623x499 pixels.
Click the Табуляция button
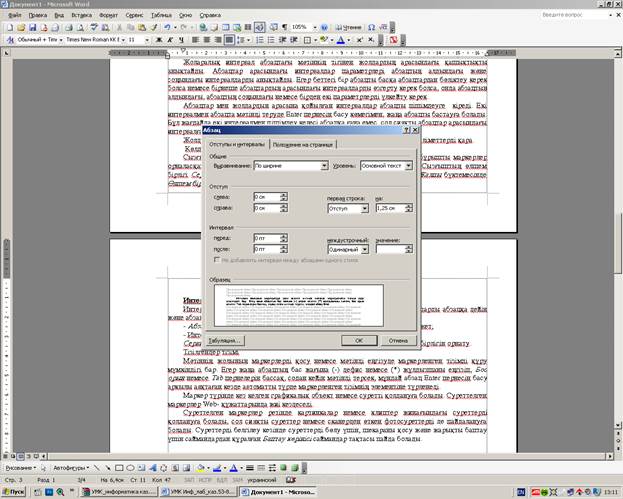point(226,340)
